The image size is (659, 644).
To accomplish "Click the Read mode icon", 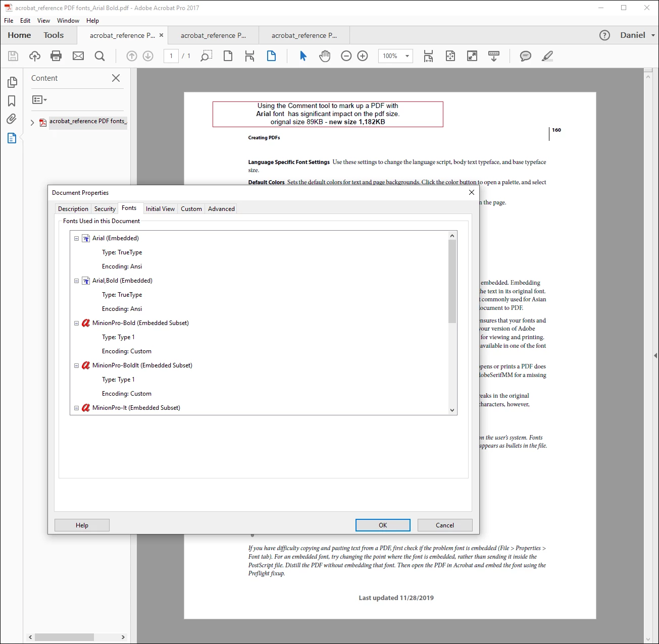I will 494,56.
